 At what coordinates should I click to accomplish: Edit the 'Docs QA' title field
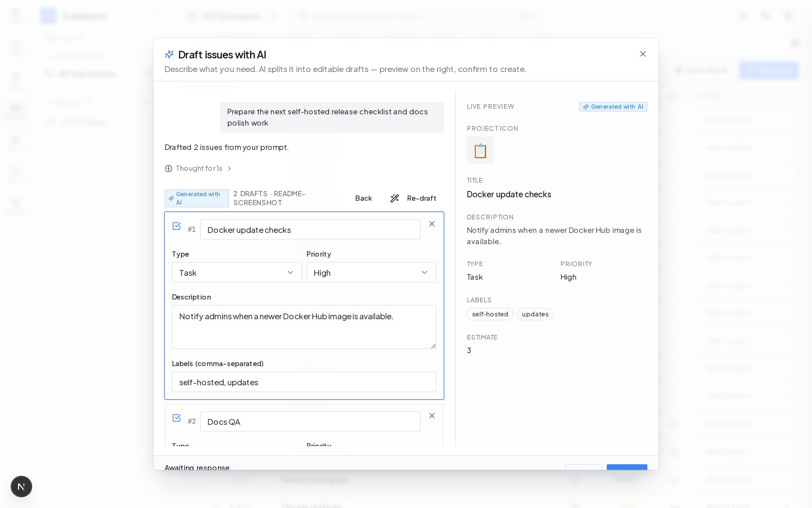pyautogui.click(x=310, y=422)
